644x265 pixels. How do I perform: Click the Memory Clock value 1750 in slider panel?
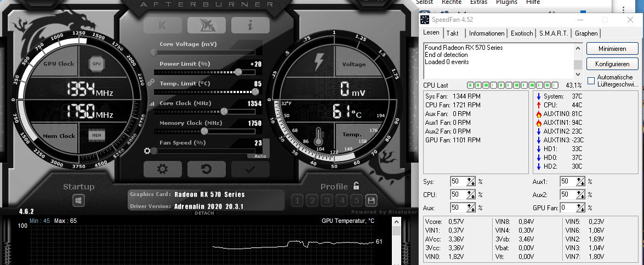(x=255, y=123)
